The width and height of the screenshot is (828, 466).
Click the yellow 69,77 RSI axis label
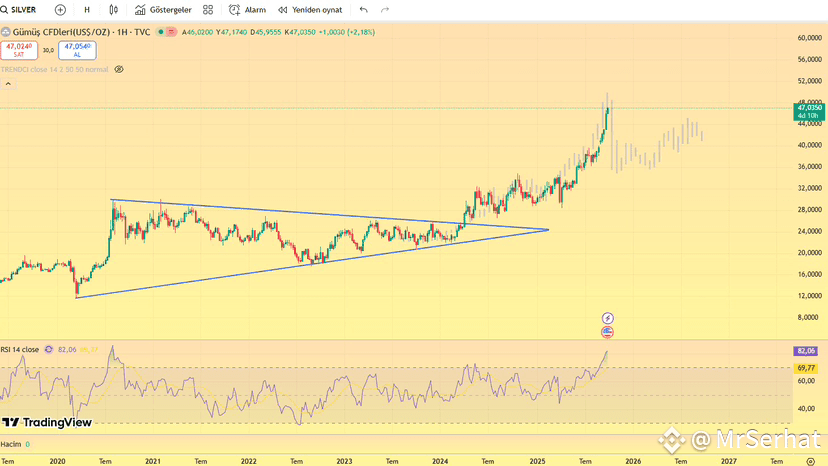806,368
